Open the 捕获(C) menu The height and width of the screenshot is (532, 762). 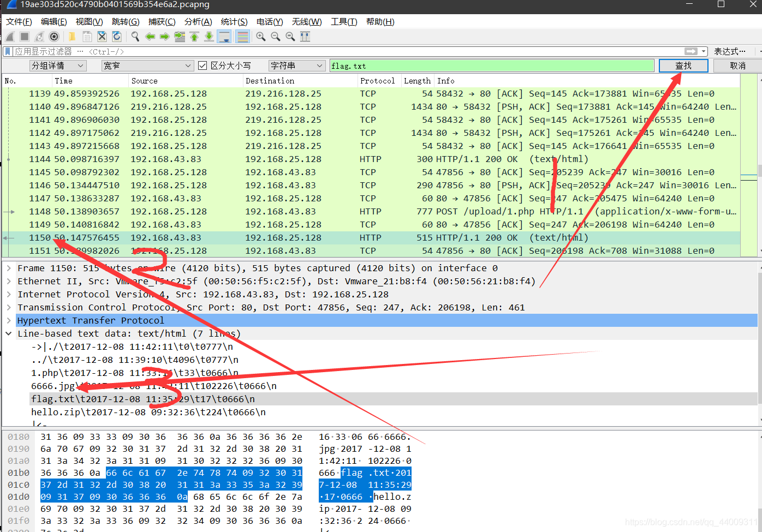tap(162, 22)
